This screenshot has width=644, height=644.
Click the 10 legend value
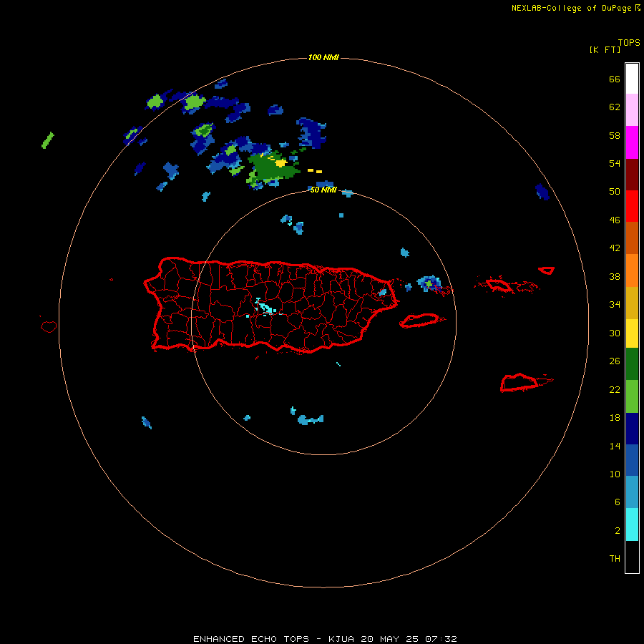(615, 474)
